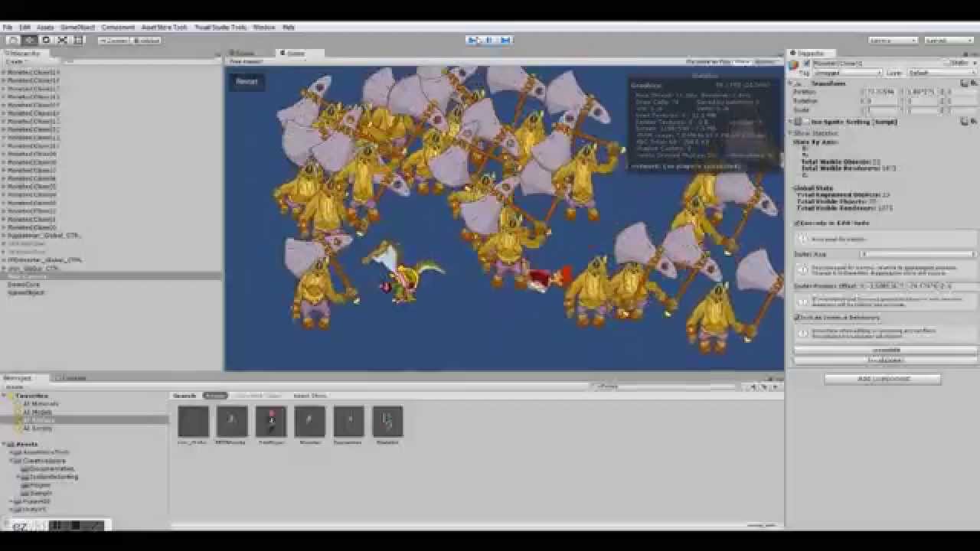
Task: Select the Asset Store search filter
Action: 309,396
